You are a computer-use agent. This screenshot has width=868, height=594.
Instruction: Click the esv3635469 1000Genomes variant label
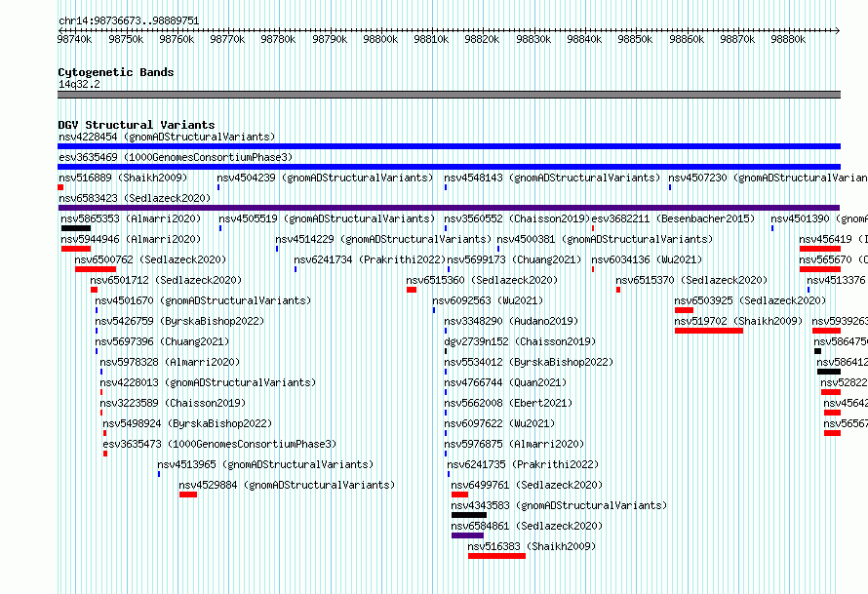coord(176,157)
